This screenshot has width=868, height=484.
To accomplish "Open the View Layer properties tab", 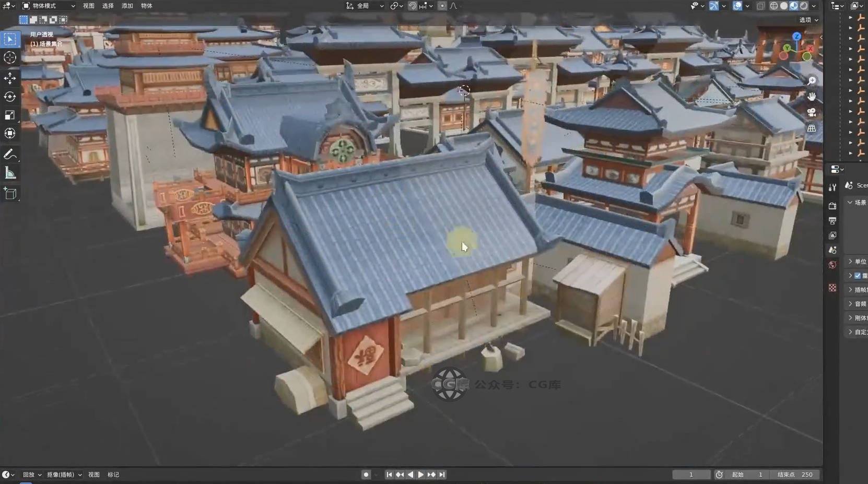I will click(832, 235).
